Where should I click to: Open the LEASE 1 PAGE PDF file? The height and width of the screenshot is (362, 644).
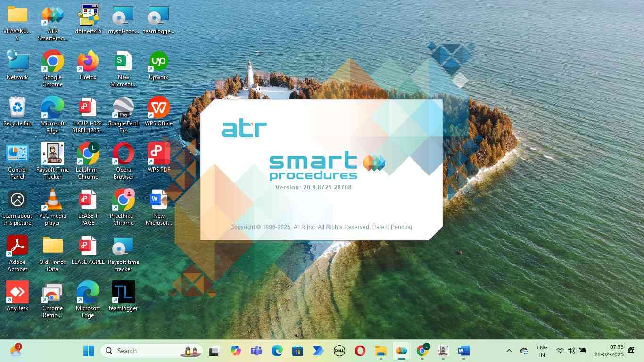click(x=88, y=207)
